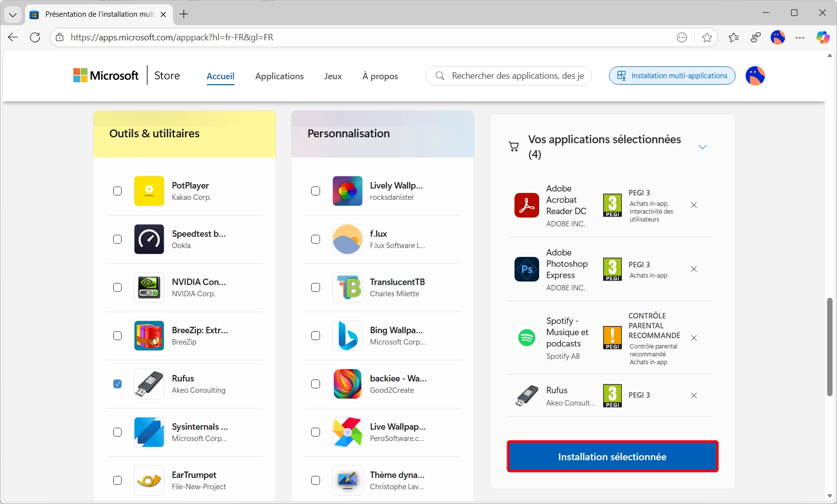
Task: Select the Bing Wallpaper checkbox
Action: [x=316, y=336]
